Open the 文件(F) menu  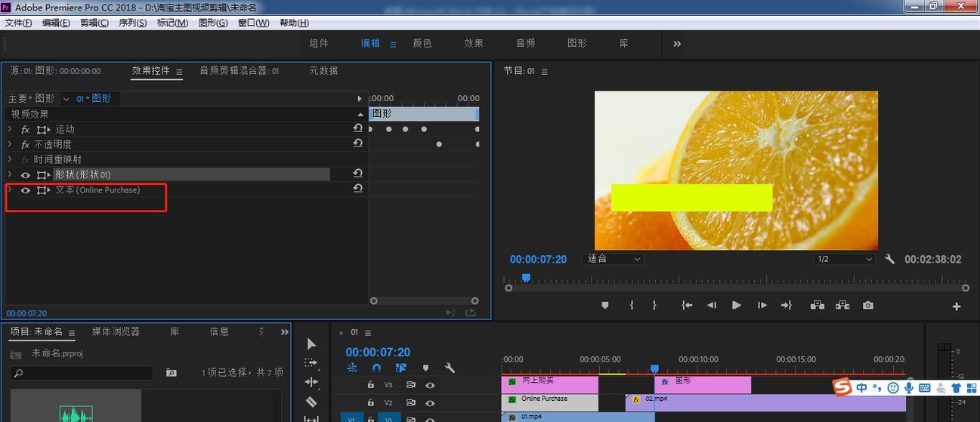click(x=18, y=23)
